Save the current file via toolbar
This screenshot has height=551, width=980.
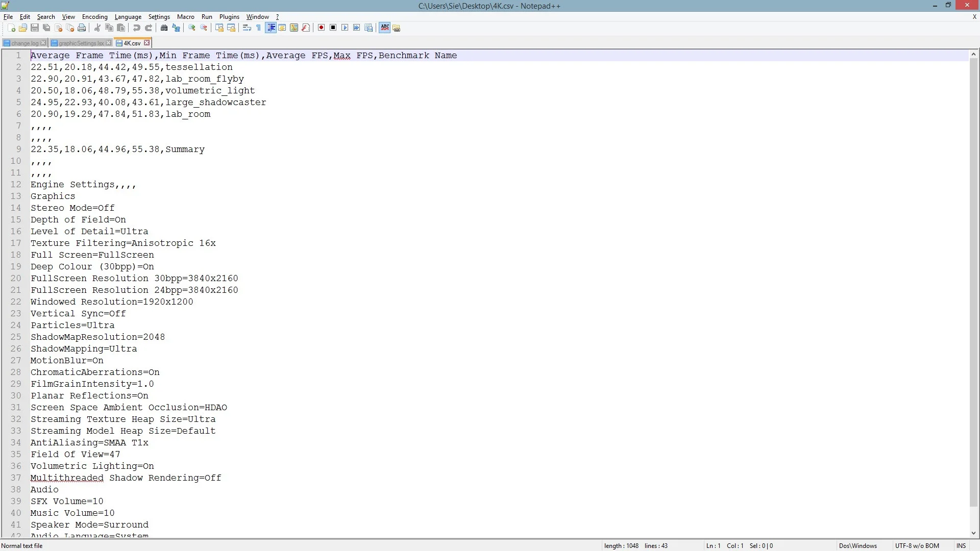(35, 28)
